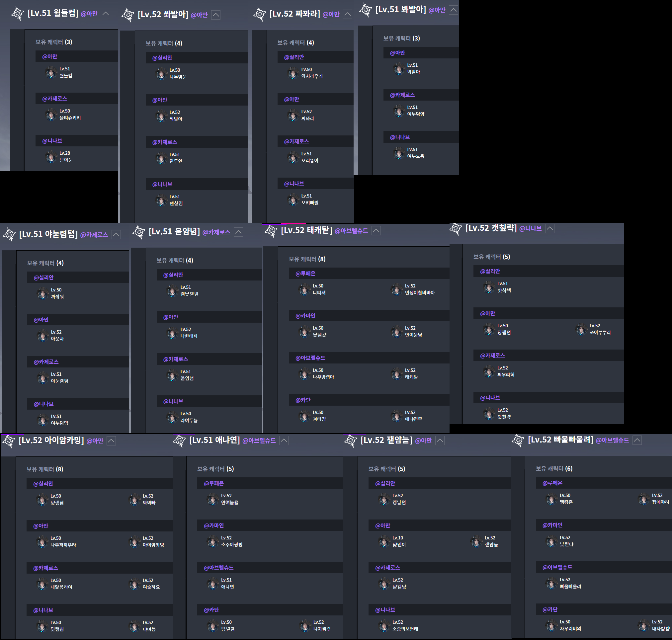This screenshot has height=640, width=672.
Task: Collapse the Lv.52 짜꽈라 panel chevron
Action: pyautogui.click(x=347, y=14)
